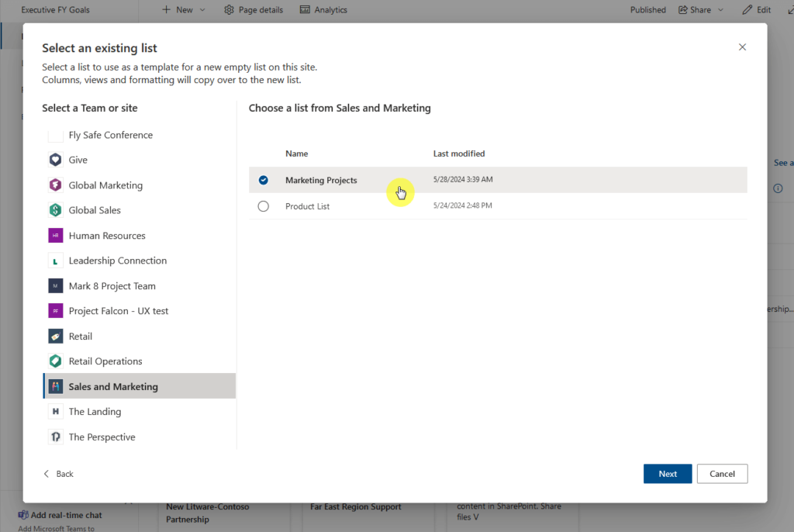
Task: Choose The Landing site
Action: pyautogui.click(x=140, y=412)
